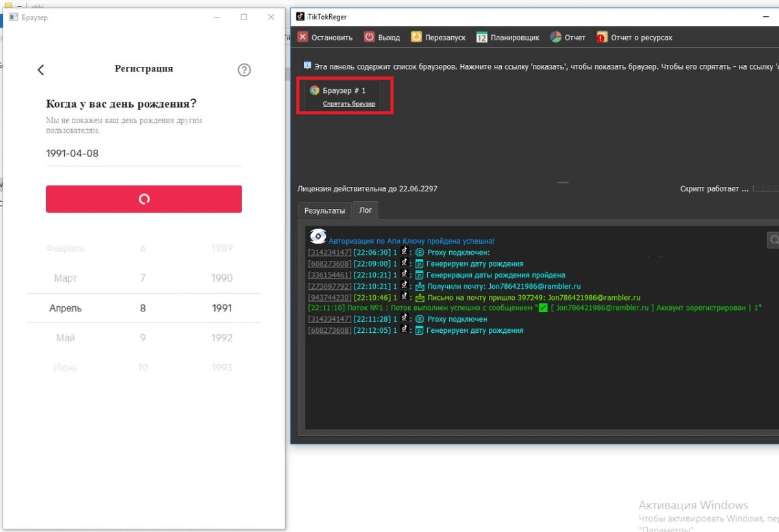Click the red loading submit button

143,199
